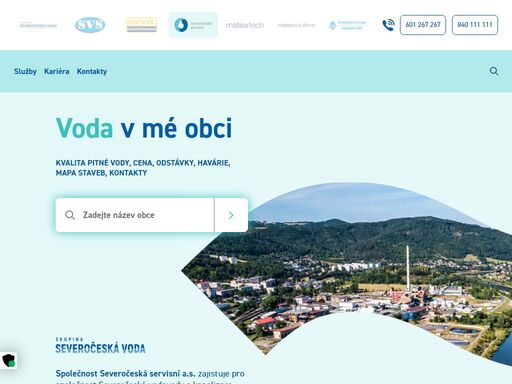512x384 pixels.
Task: Go to the Kontakty menu item
Action: point(92,71)
